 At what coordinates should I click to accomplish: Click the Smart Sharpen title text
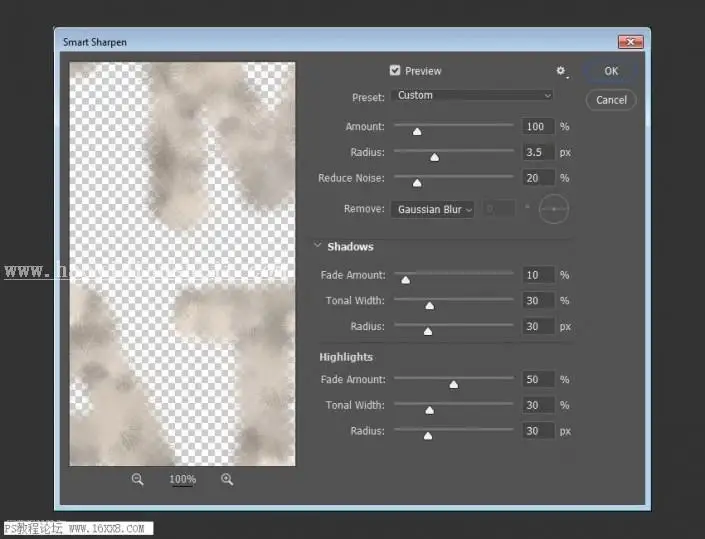[95, 42]
